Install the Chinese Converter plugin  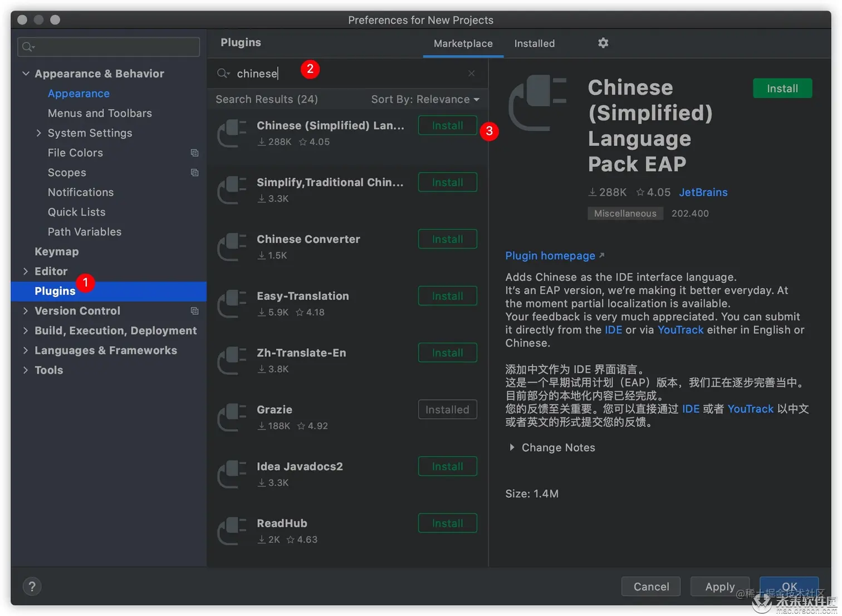tap(448, 239)
